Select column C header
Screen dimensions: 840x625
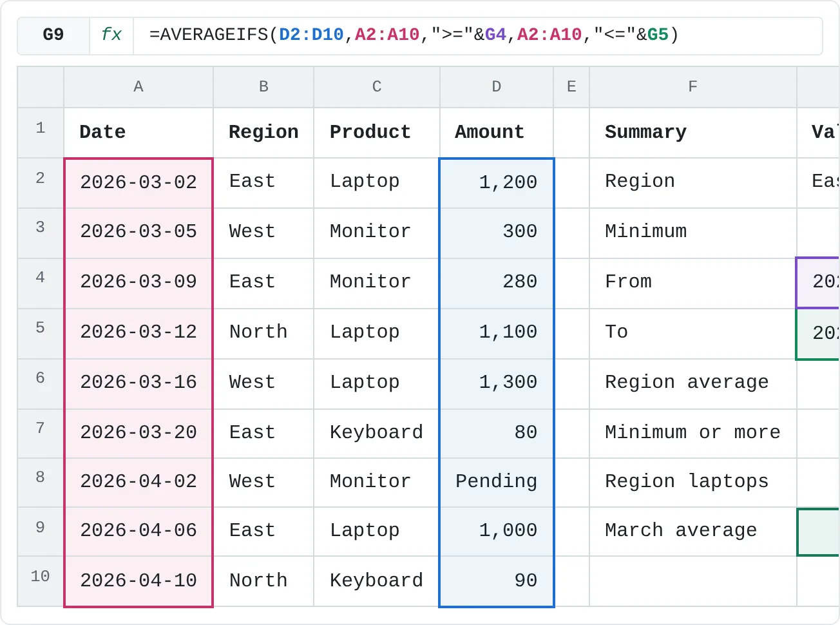pyautogui.click(x=377, y=87)
